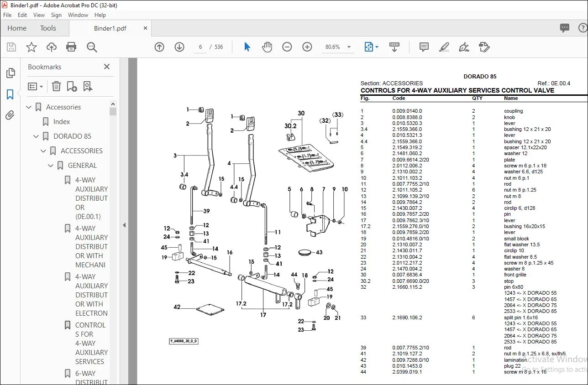Delete the selected bookmark
Screen dimensions: 588x385
[56, 86]
